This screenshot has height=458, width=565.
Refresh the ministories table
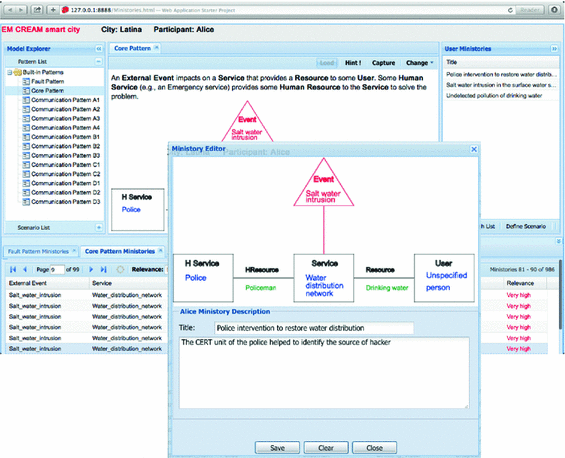[x=120, y=269]
